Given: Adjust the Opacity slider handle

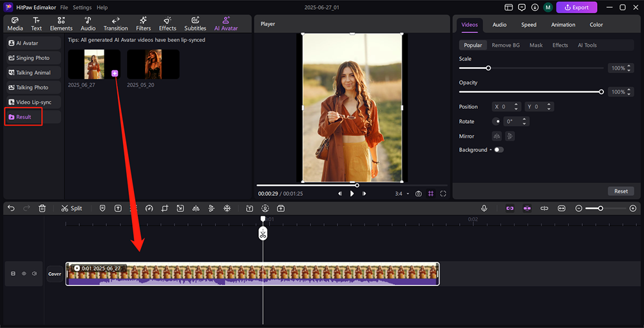Looking at the screenshot, I should click(601, 92).
